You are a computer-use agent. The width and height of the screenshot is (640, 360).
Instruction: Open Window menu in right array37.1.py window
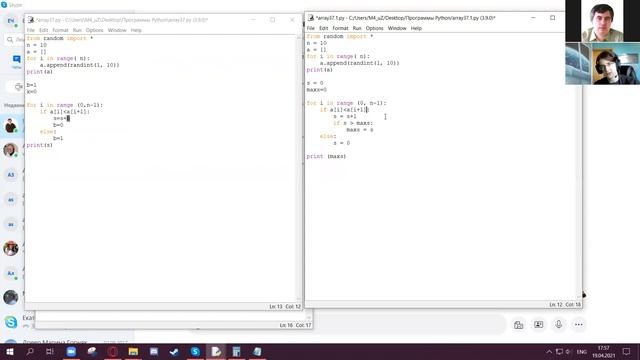click(397, 28)
